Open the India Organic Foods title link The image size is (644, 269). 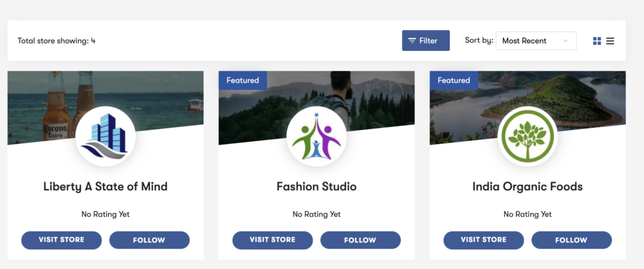528,187
